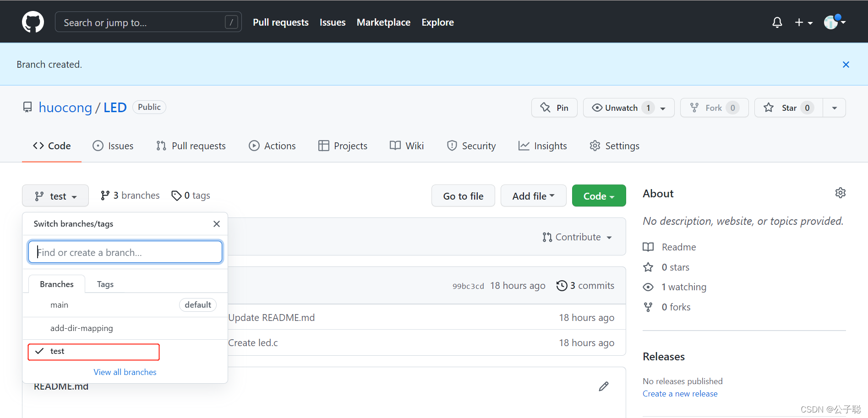The height and width of the screenshot is (418, 868).
Task: Open commit hash 99bc3cd
Action: [x=468, y=286]
